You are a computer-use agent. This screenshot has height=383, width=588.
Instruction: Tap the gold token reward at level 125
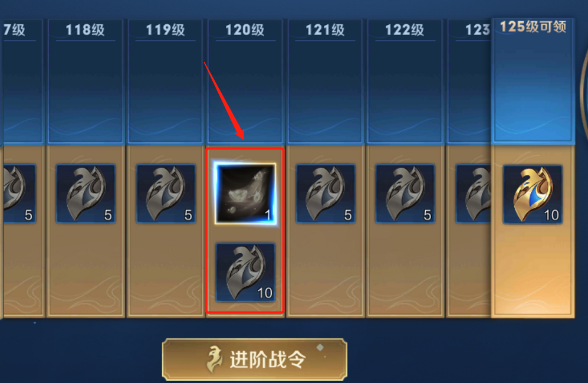[x=533, y=194]
